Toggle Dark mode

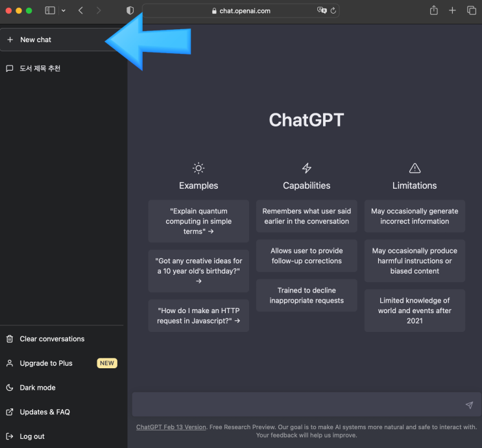tap(62, 388)
